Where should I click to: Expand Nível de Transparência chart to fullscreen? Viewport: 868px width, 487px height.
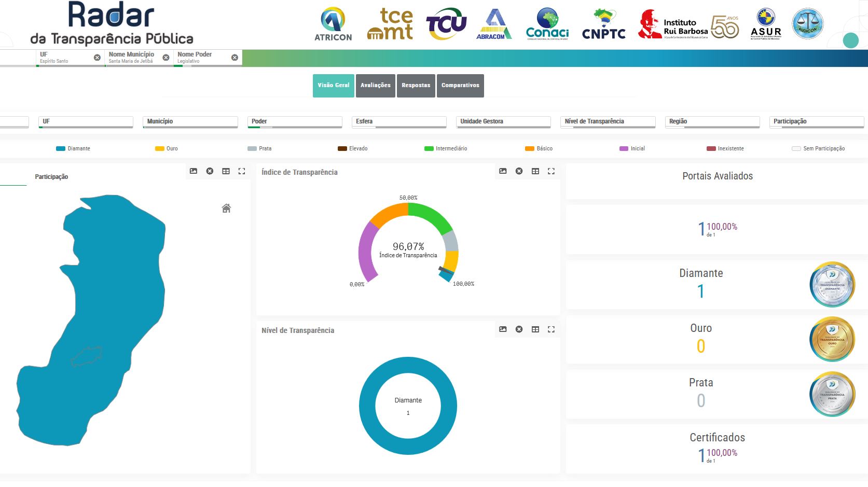[x=551, y=329]
